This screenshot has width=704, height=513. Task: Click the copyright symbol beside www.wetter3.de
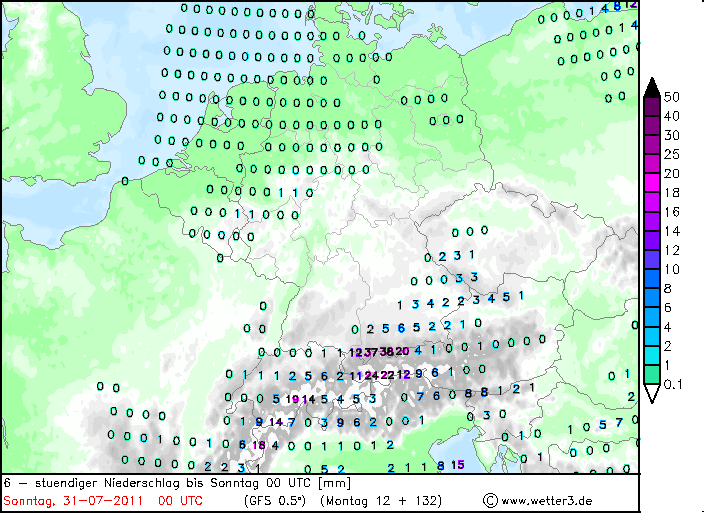[490, 500]
